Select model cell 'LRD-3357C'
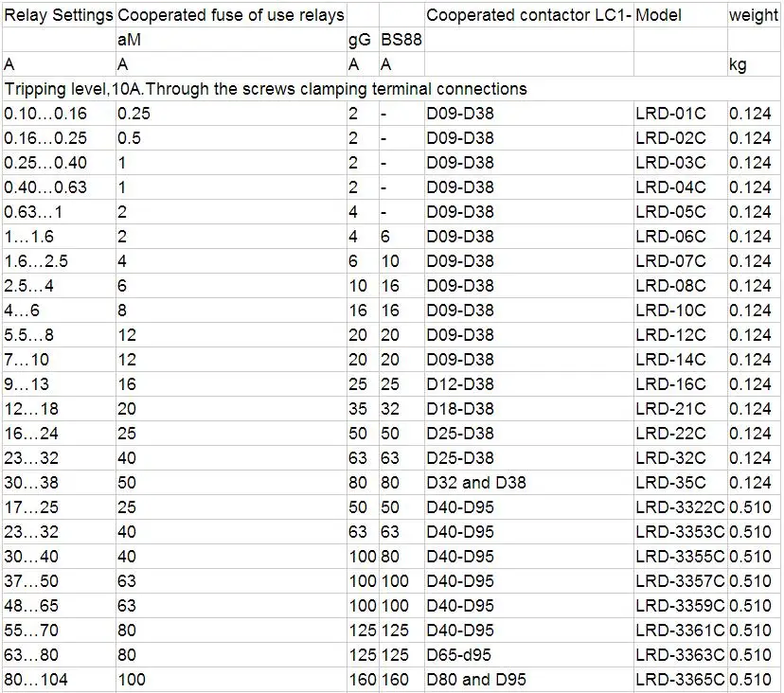 click(x=680, y=581)
